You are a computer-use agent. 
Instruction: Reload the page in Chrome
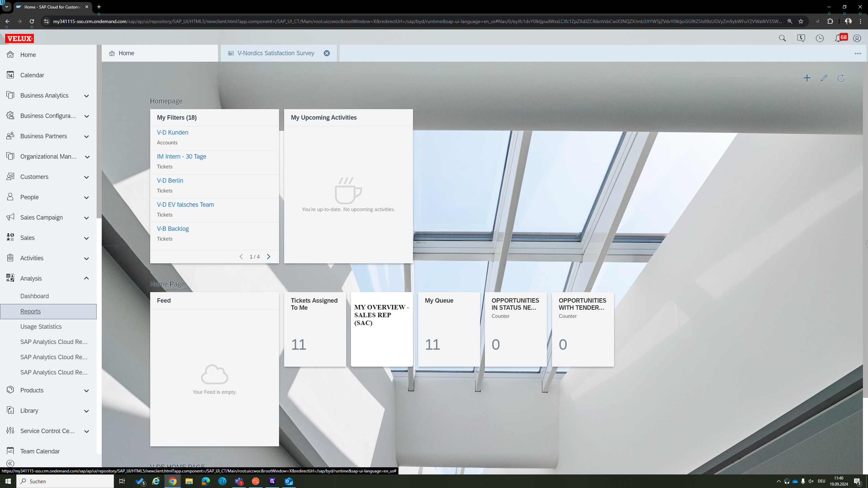click(32, 21)
